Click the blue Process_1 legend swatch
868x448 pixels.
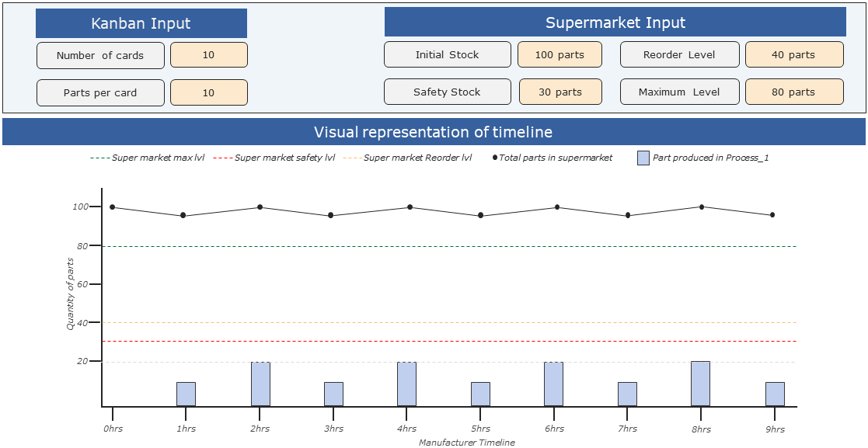(643, 158)
